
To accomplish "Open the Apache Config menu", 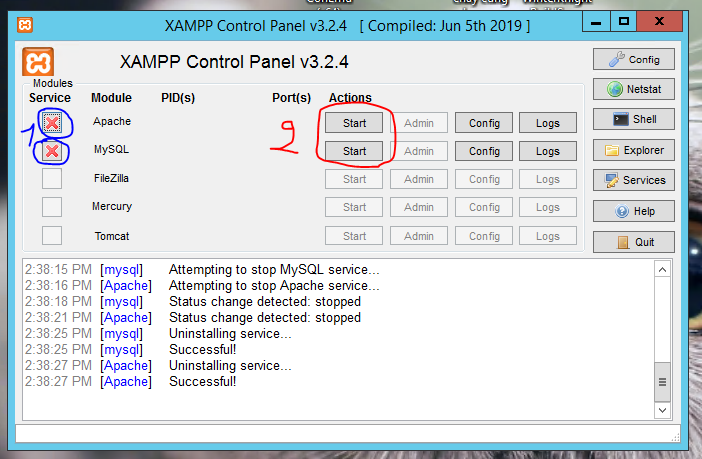I will tap(484, 123).
